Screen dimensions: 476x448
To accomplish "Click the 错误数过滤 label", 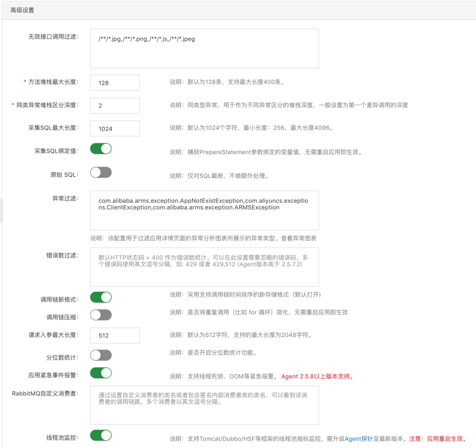I will 62,255.
